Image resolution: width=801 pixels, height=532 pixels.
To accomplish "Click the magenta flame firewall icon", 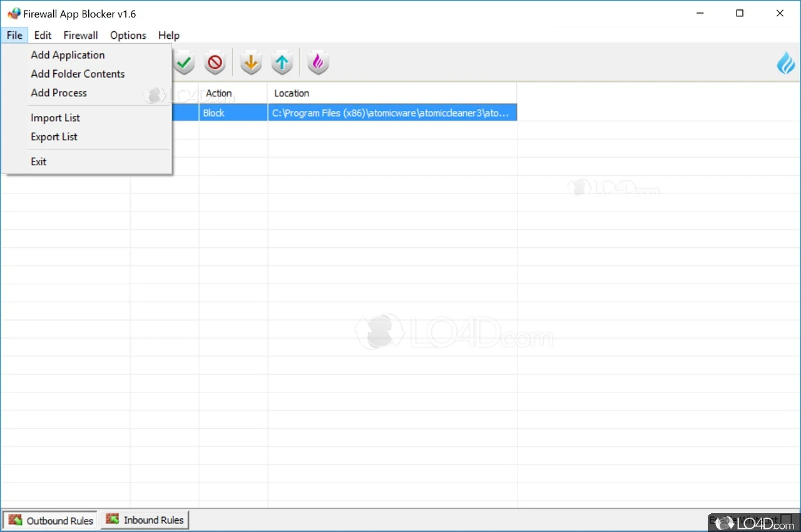I will (x=318, y=63).
